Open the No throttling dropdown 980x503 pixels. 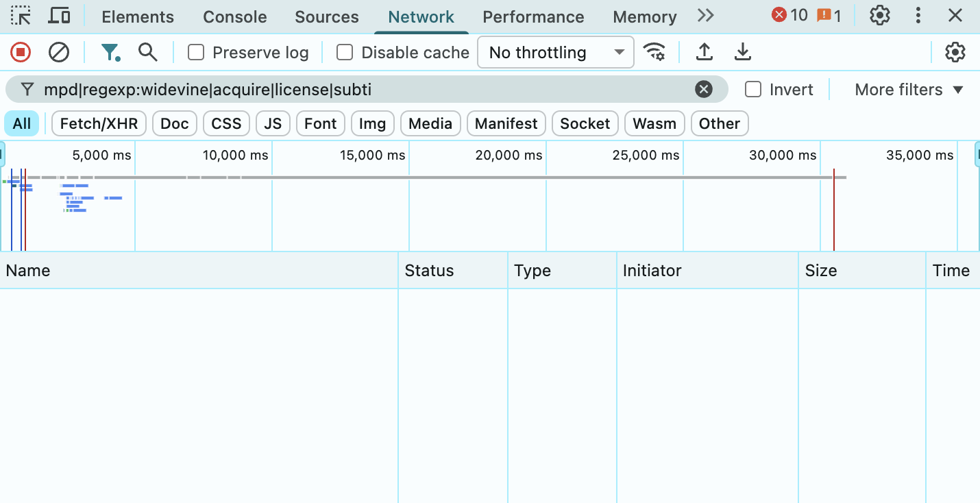[x=555, y=53]
